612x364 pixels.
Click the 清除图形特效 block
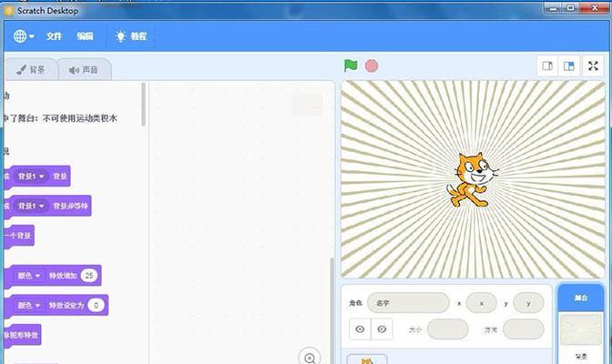(x=22, y=335)
